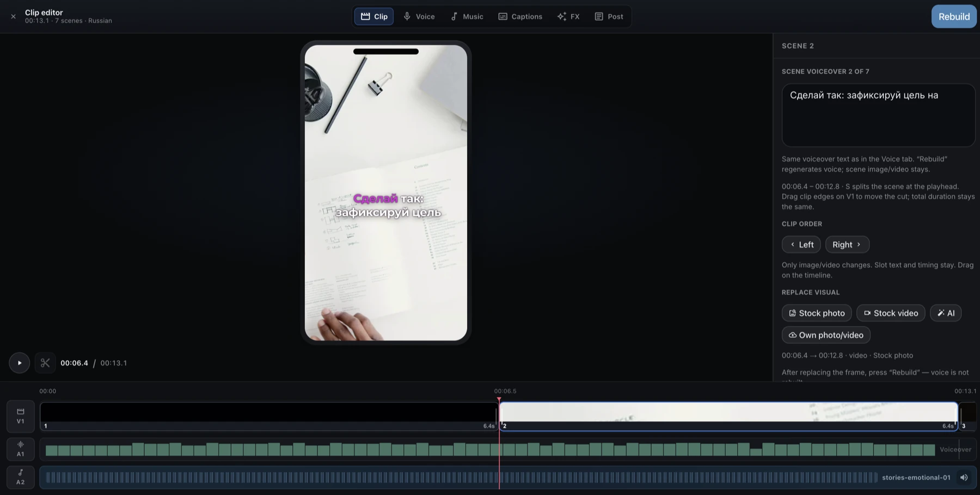Viewport: 980px width, 495px height.
Task: Upload Own photo/video as visual
Action: pyautogui.click(x=826, y=335)
